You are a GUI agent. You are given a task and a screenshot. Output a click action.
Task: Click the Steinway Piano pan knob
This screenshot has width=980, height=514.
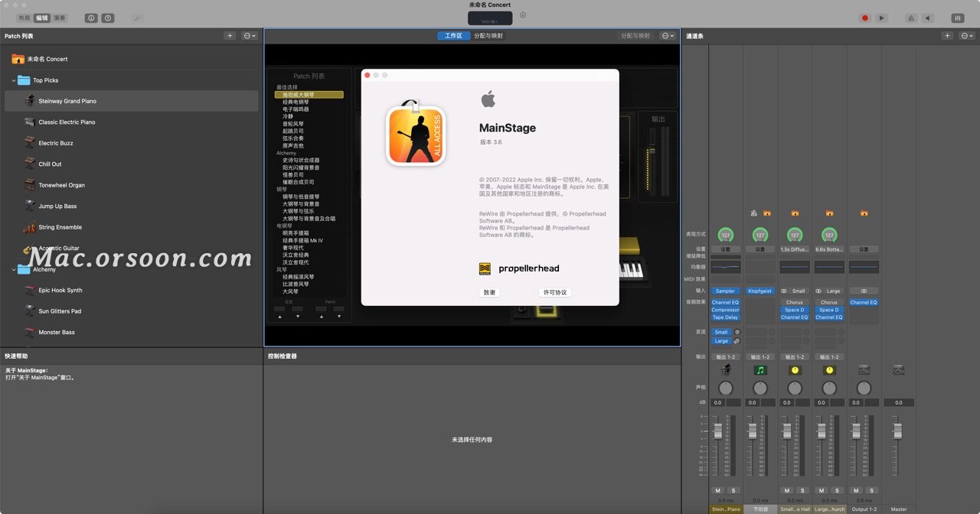(x=725, y=388)
